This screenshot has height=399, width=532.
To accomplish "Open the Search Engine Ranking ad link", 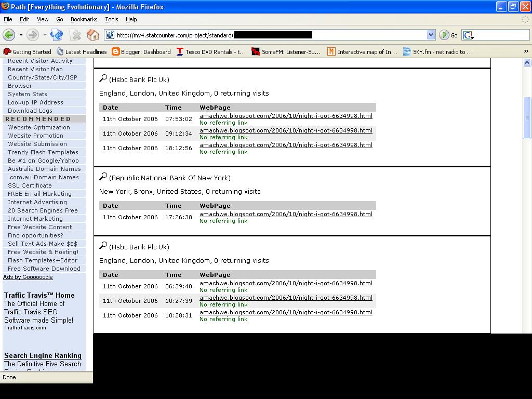I will (x=43, y=355).
